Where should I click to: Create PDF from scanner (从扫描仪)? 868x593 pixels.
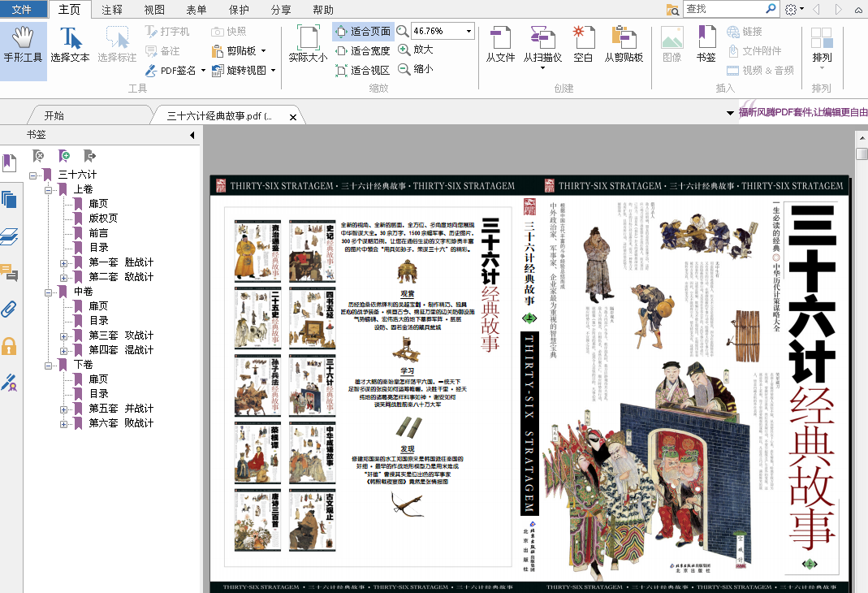click(542, 48)
